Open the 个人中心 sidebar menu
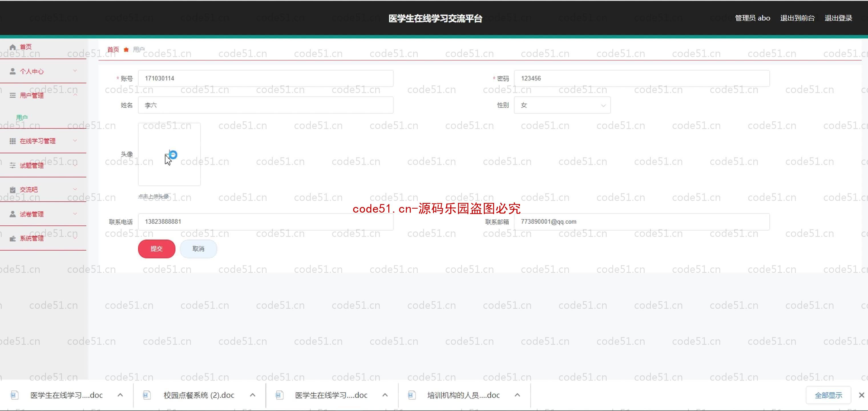The height and width of the screenshot is (411, 868). point(43,71)
